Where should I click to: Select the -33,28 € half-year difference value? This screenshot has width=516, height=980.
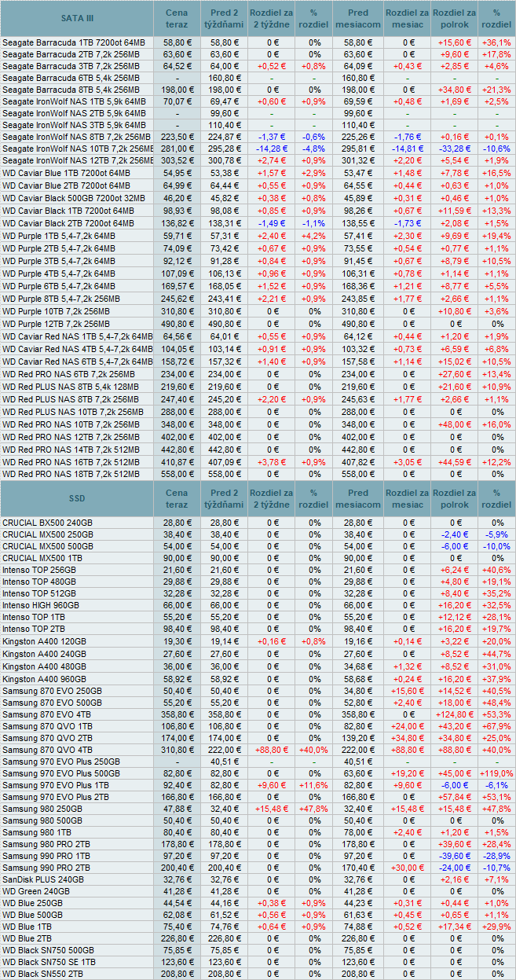pyautogui.click(x=455, y=149)
